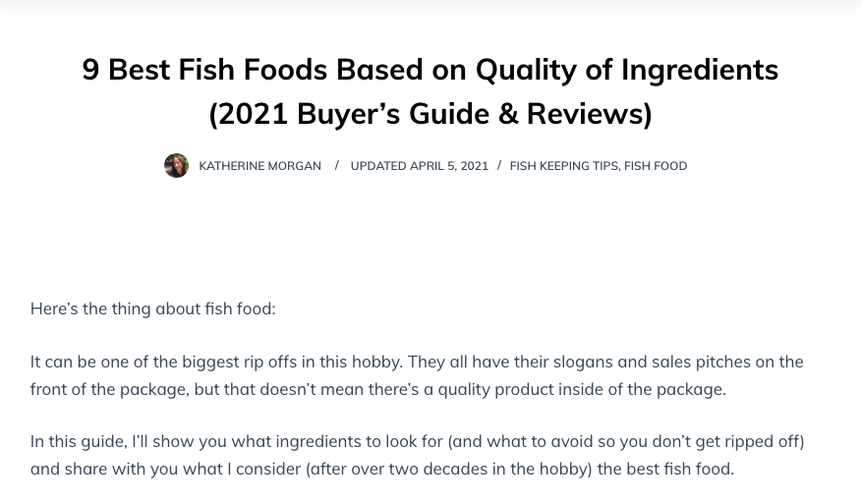Click the slash separator after the date

pyautogui.click(x=499, y=165)
